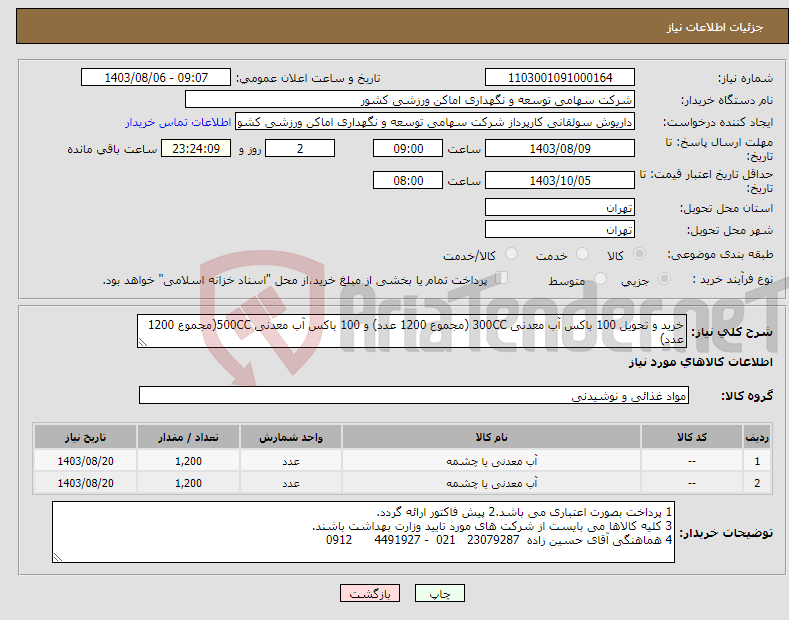Click the چاپ (print) button
Viewport: 789px width, 620px height.
pos(439,593)
